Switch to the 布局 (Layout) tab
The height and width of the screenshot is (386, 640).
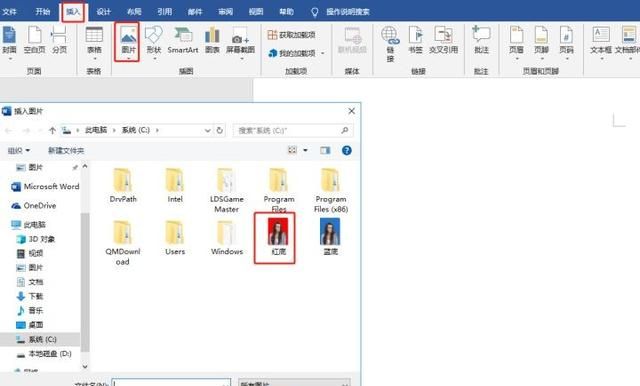(x=134, y=12)
